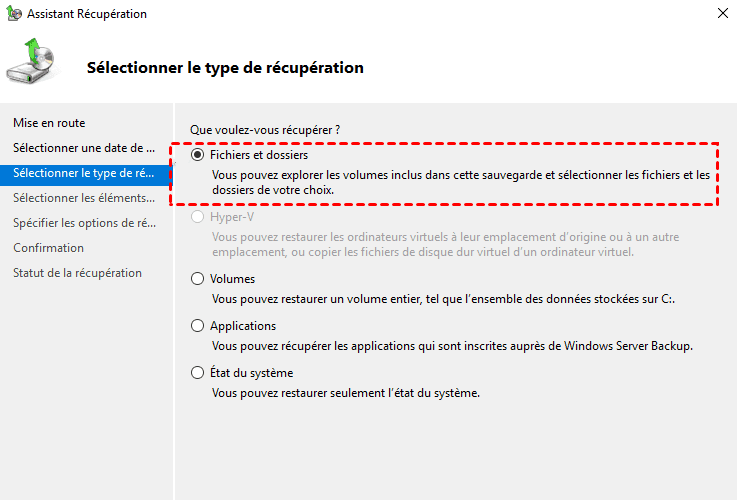Select the État du système radio button
This screenshot has height=500, width=737.
coord(197,373)
